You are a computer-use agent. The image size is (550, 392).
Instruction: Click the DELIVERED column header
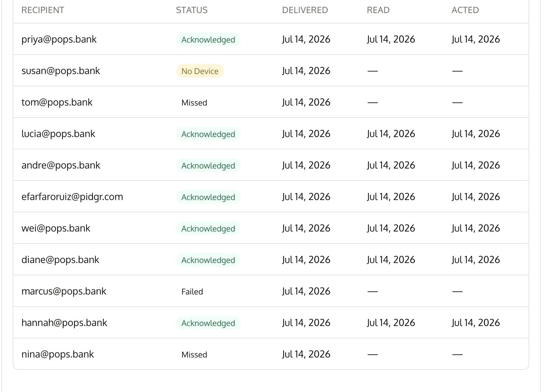pyautogui.click(x=305, y=10)
